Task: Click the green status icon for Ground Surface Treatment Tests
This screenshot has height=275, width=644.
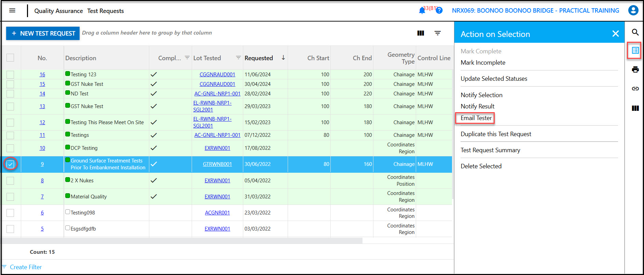Action: tap(68, 160)
